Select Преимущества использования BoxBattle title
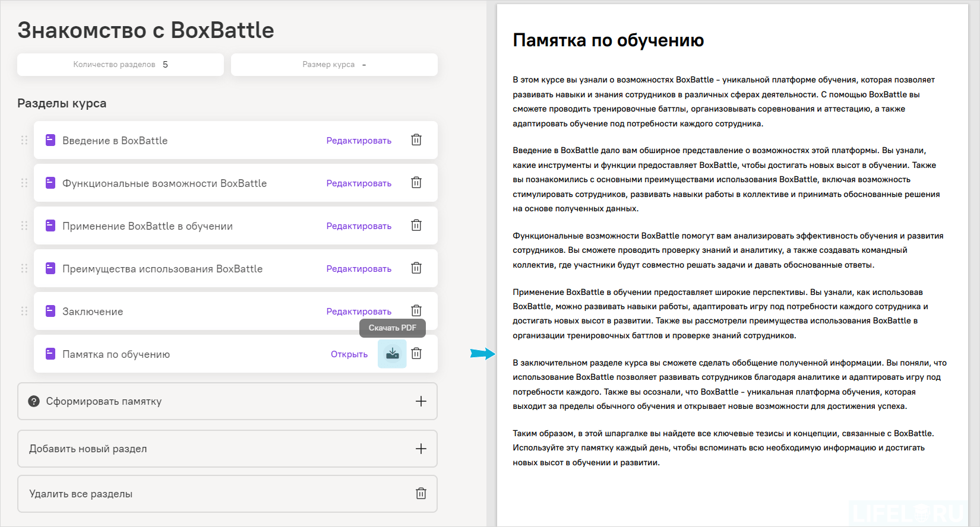Image resolution: width=980 pixels, height=527 pixels. (162, 269)
